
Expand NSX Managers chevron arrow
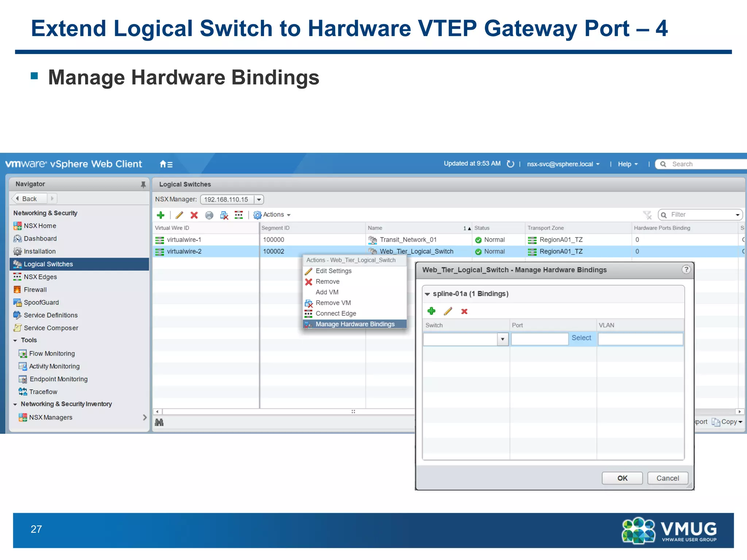tap(144, 417)
